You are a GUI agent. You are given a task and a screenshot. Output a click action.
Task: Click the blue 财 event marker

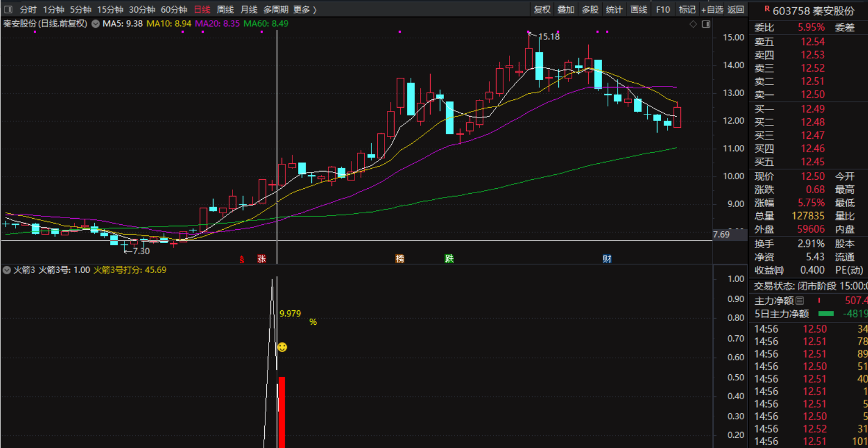click(x=607, y=259)
